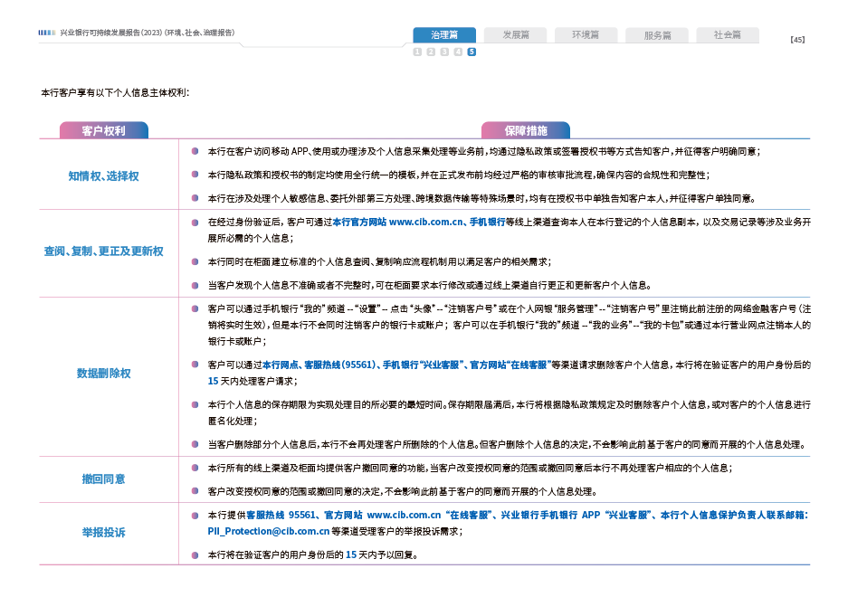
Task: Click the 查阅、复制、更正及更新权 row label
Action: tap(104, 251)
